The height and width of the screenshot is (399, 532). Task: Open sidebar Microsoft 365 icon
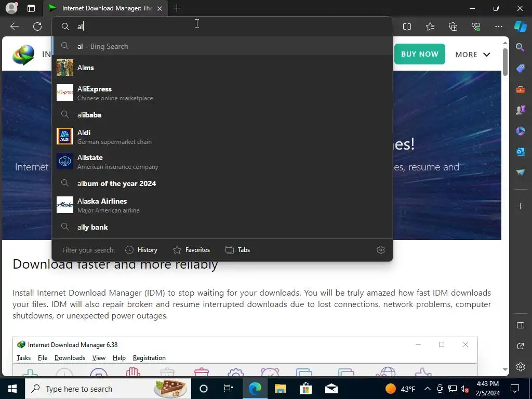coord(520,131)
